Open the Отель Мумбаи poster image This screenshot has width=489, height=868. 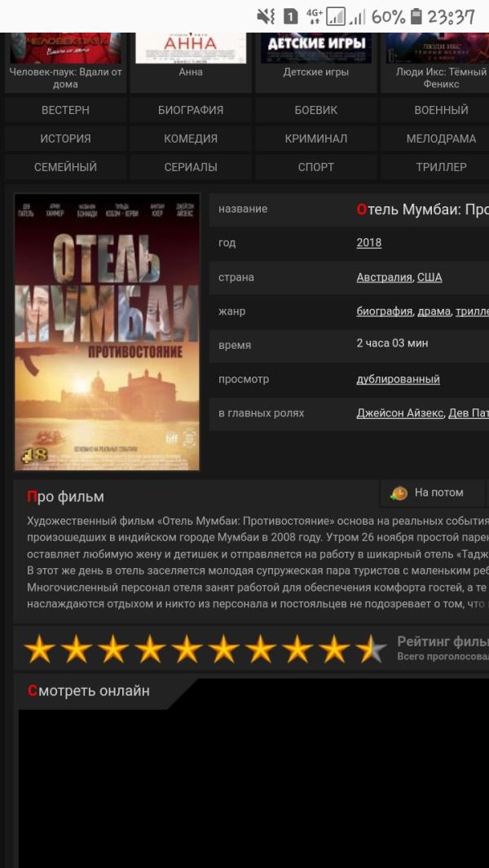pos(107,333)
